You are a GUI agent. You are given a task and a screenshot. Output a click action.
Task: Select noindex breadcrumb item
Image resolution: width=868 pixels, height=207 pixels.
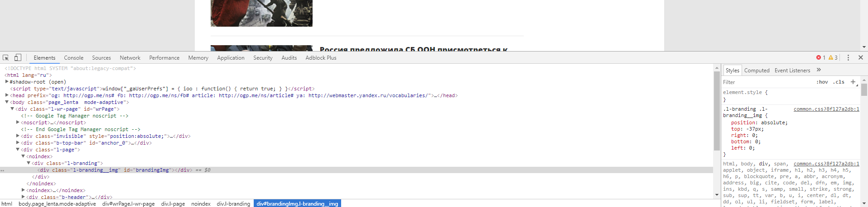[x=201, y=204]
